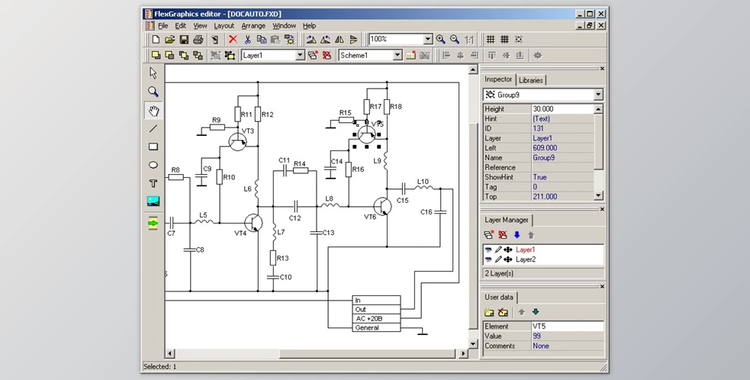Viewport: 750px width, 380px height.
Task: Select the Layer Manager tab
Action: click(507, 220)
